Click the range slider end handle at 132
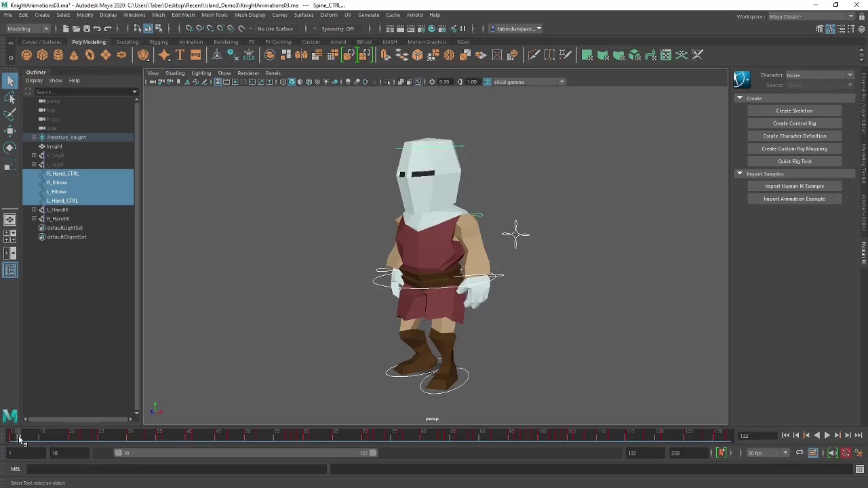 (373, 453)
